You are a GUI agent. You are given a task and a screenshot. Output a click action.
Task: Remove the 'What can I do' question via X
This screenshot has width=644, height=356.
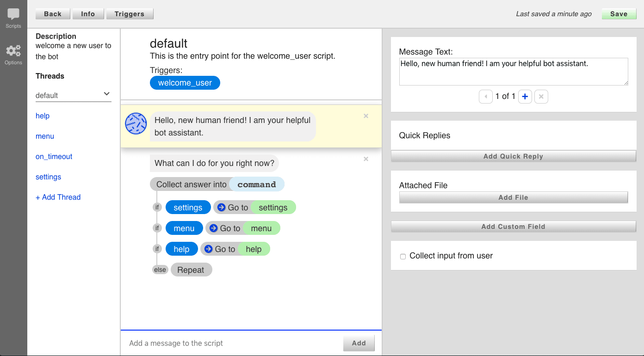[x=365, y=159]
